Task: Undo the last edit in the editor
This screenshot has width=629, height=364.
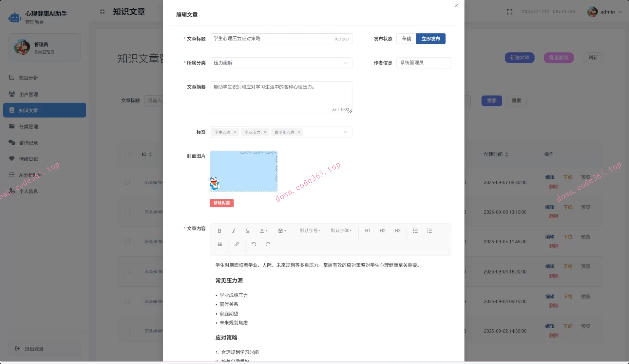Action: 253,244
